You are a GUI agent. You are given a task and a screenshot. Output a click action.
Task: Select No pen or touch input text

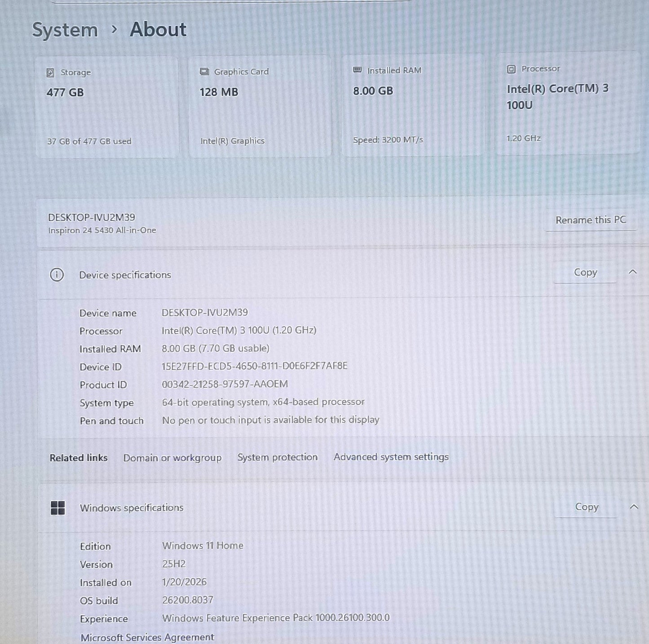(x=271, y=420)
